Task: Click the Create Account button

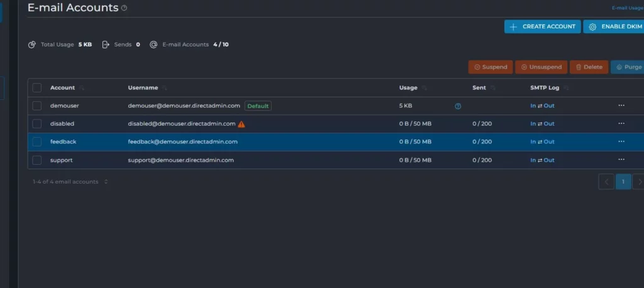Action: click(543, 26)
